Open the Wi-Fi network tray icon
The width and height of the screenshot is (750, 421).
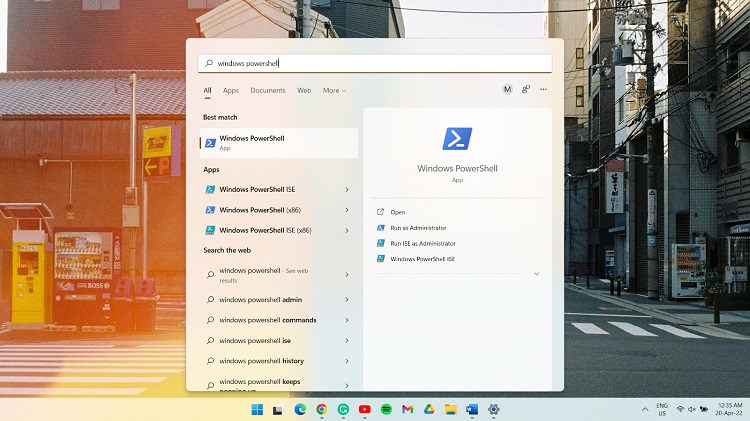click(x=680, y=410)
